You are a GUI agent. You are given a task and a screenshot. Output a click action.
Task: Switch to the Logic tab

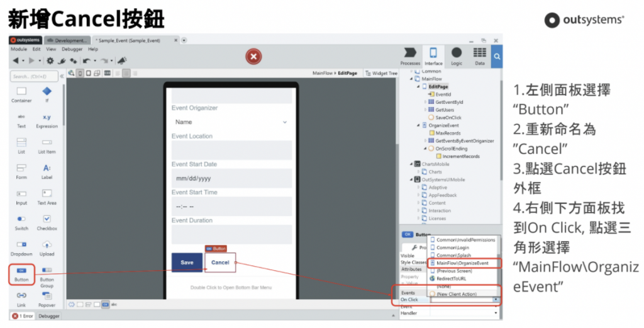(x=457, y=56)
